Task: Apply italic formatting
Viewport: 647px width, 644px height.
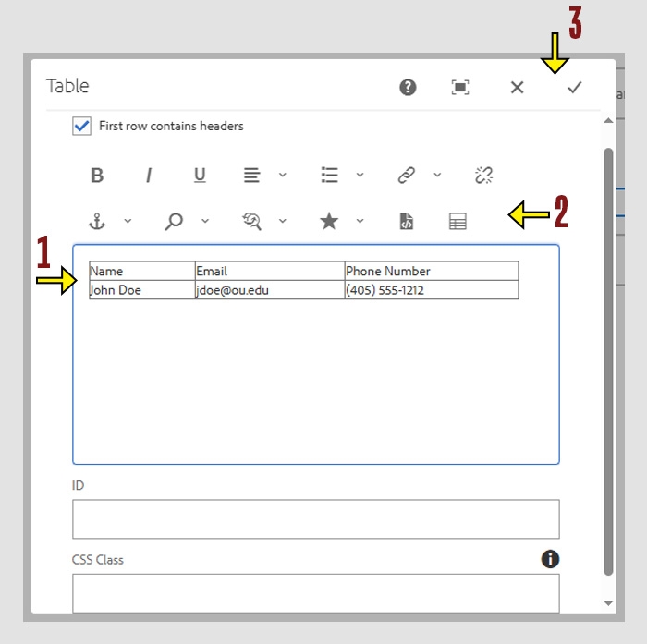Action: coord(149,176)
